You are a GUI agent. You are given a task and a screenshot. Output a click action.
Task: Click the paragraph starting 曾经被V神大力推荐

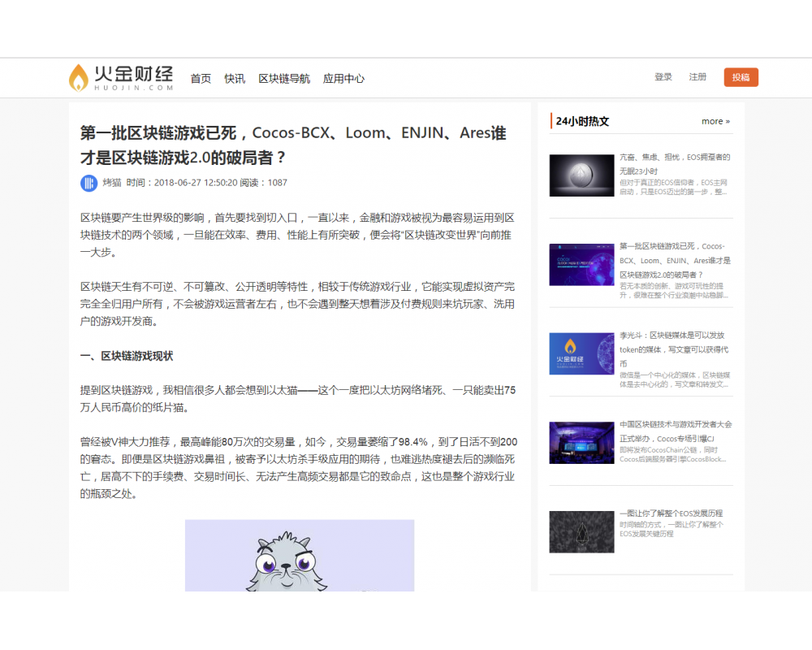[299, 467]
